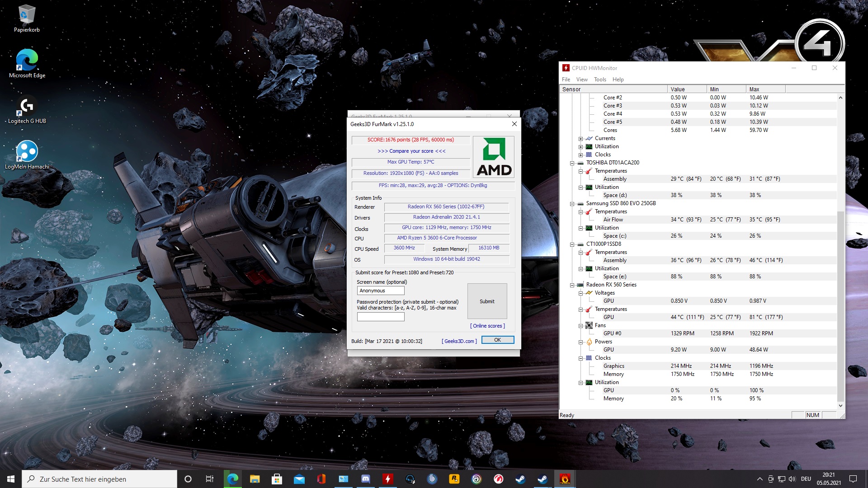Click the AMD logo in FurMark
Image resolution: width=868 pixels, height=488 pixels.
click(494, 157)
